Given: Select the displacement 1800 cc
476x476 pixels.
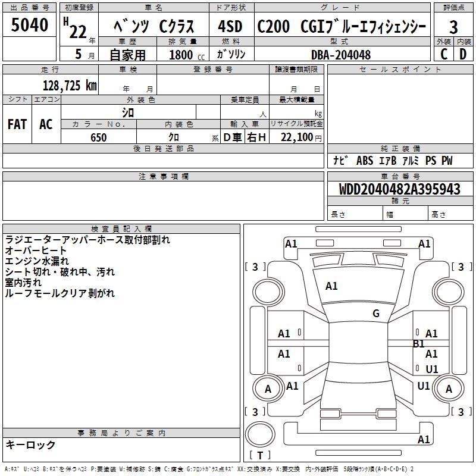Looking at the screenshot, I should coord(187,55).
